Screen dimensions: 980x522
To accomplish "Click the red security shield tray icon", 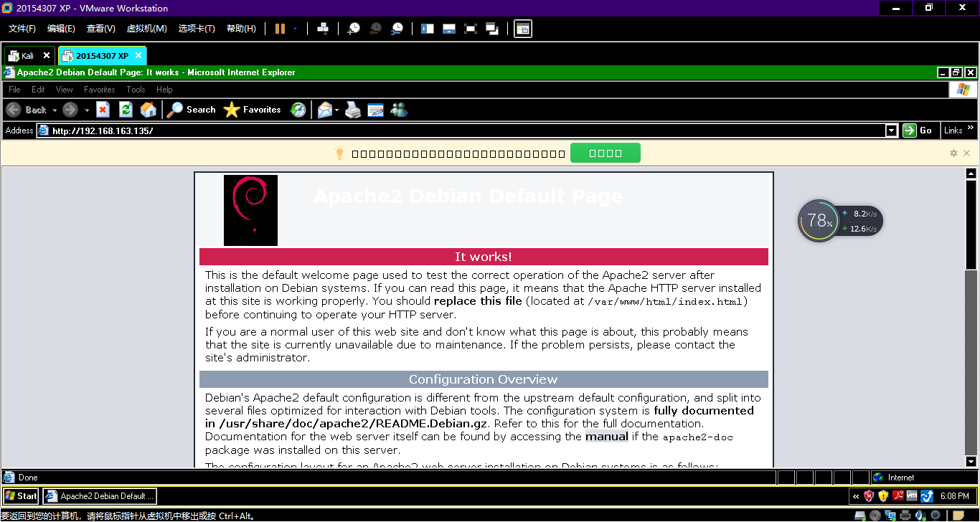I will (x=869, y=496).
